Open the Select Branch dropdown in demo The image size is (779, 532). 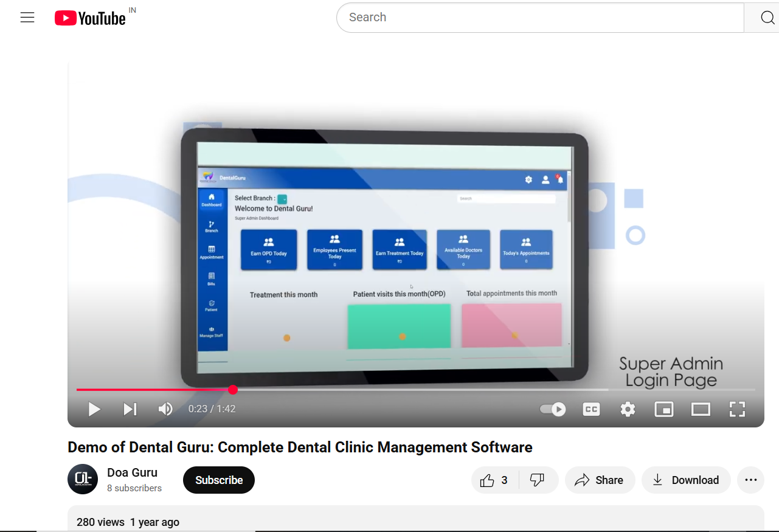pyautogui.click(x=282, y=199)
